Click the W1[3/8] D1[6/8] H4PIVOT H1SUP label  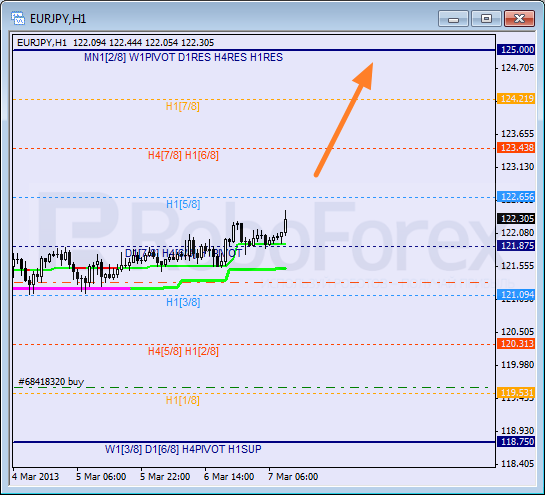(183, 449)
